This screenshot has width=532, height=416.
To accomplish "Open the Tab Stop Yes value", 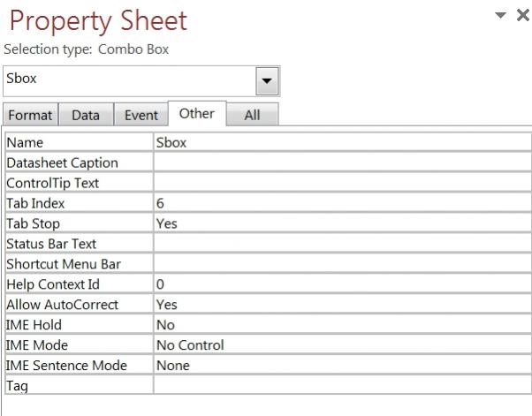I will point(342,223).
